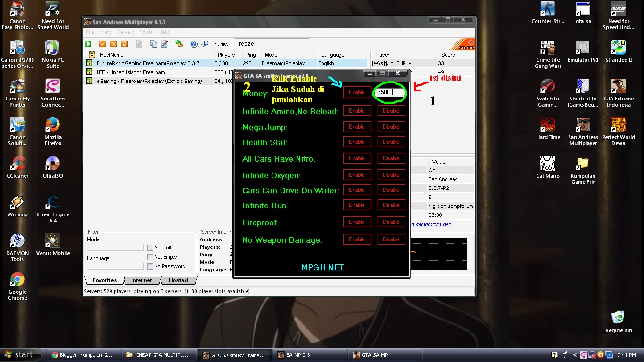Open the Tools menu in SA-MP
This screenshot has height=362, width=644.
(146, 32)
